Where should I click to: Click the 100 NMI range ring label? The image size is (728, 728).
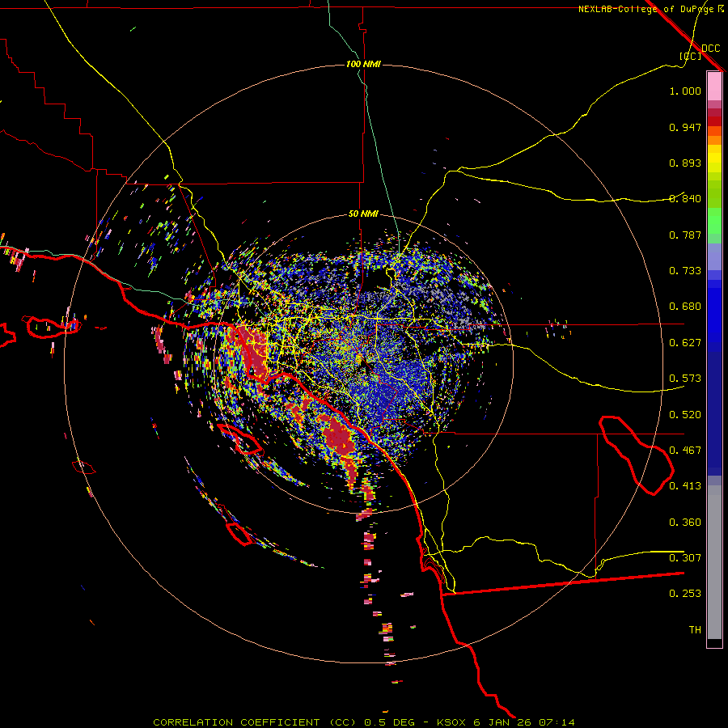(x=363, y=64)
